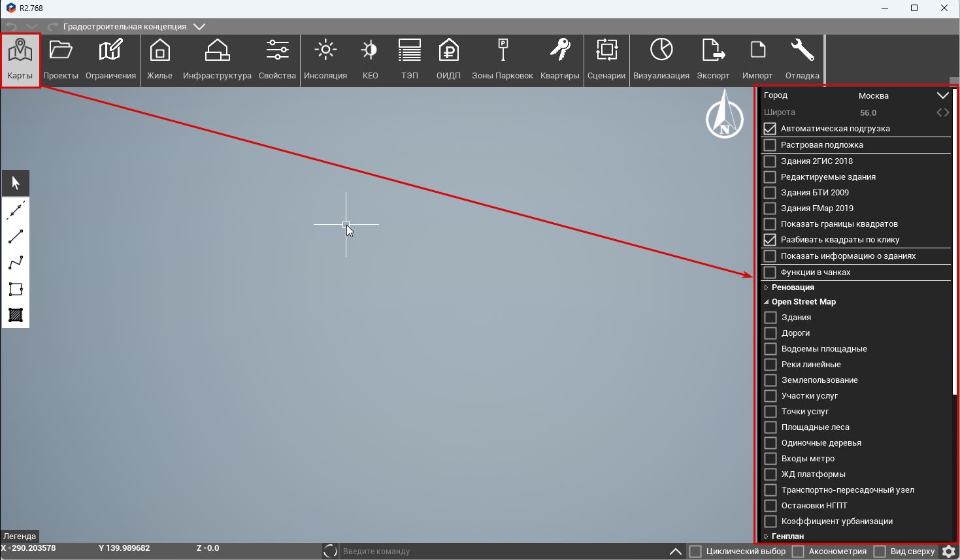Image resolution: width=960 pixels, height=560 pixels.
Task: Open the Отладка wrench icon
Action: point(802,50)
